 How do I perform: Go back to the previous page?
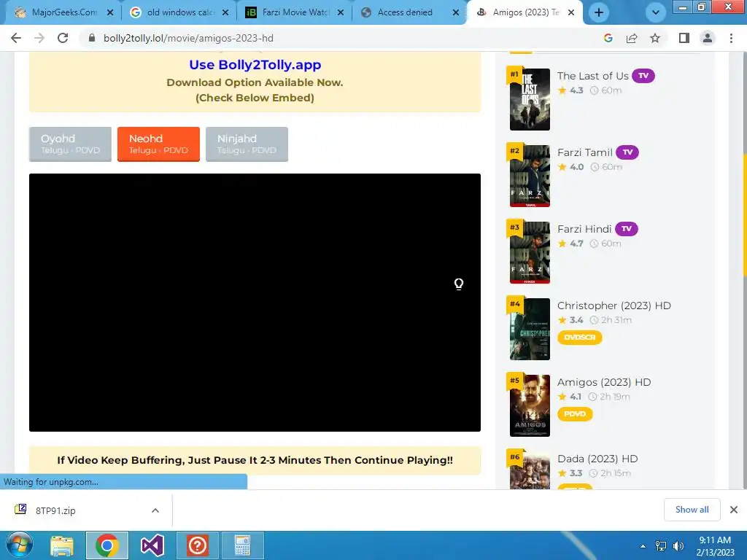tap(16, 38)
